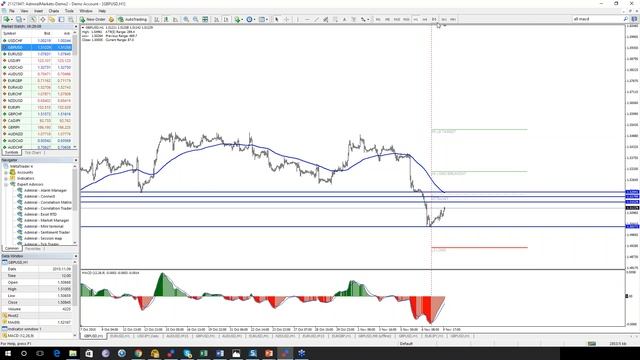Click Windows Start button
The width and height of the screenshot is (640, 360).
point(8,353)
